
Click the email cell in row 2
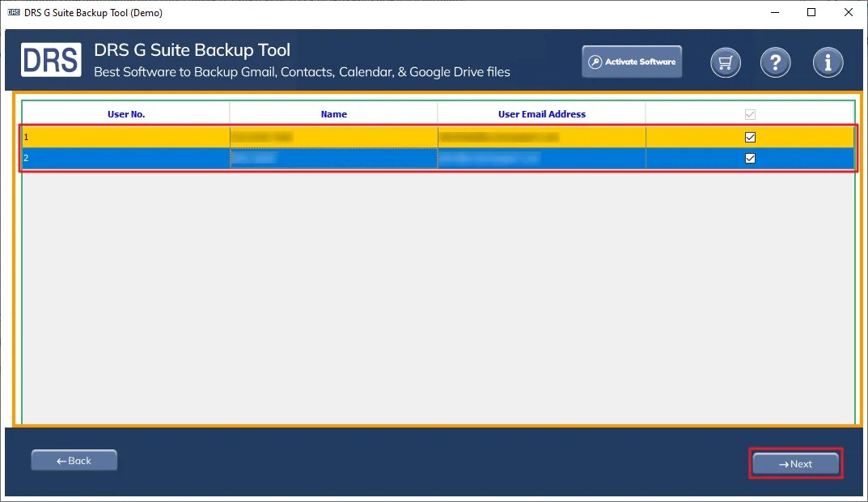pos(541,158)
